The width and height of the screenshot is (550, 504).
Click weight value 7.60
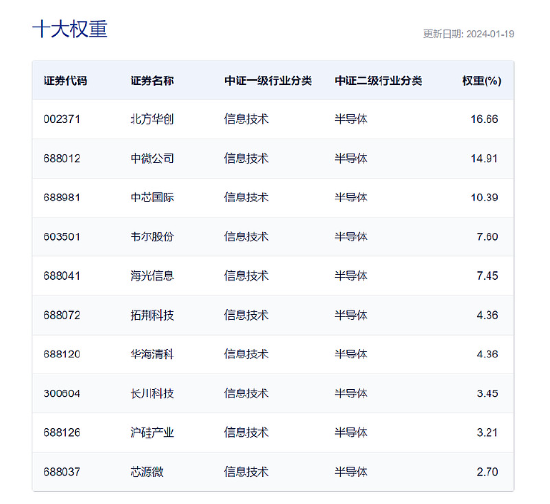487,237
